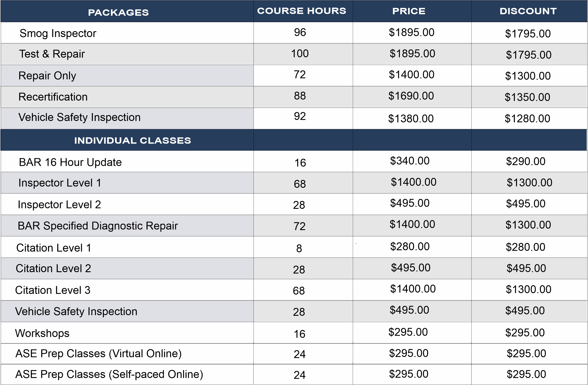The image size is (588, 385).
Task: Click the INDIVIDUAL CLASSES section header
Action: [x=133, y=140]
